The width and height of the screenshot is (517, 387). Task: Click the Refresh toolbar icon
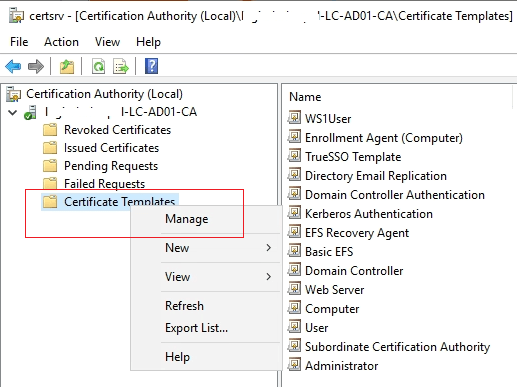click(x=98, y=66)
